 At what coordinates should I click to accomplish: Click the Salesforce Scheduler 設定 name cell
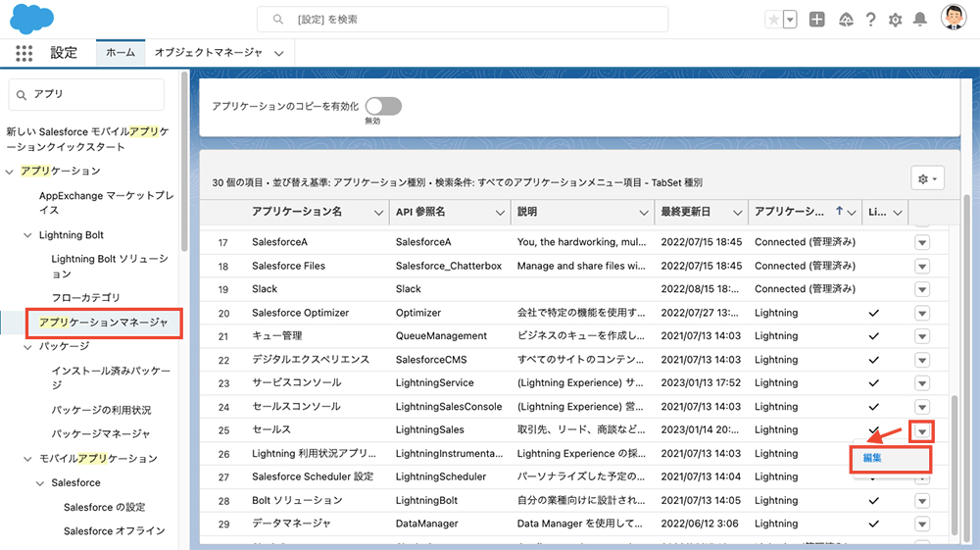(313, 476)
